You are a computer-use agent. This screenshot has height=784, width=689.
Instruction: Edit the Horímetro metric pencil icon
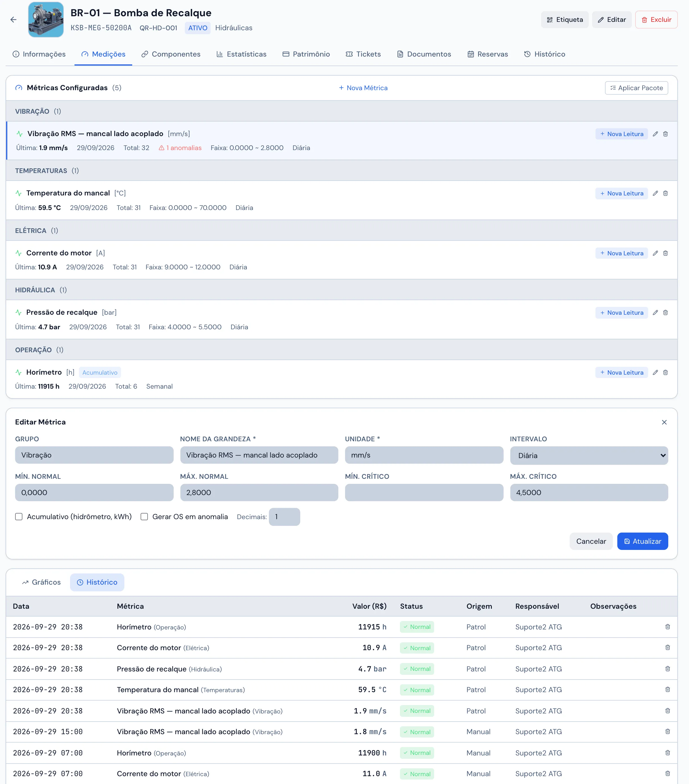[x=655, y=372]
